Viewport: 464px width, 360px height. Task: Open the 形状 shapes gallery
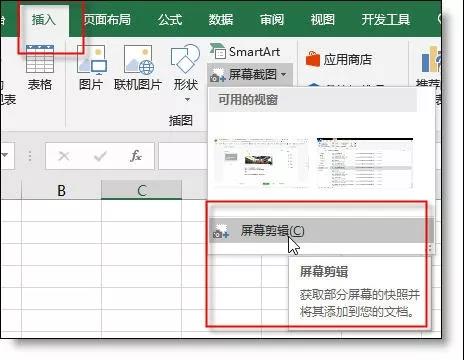pos(186,68)
